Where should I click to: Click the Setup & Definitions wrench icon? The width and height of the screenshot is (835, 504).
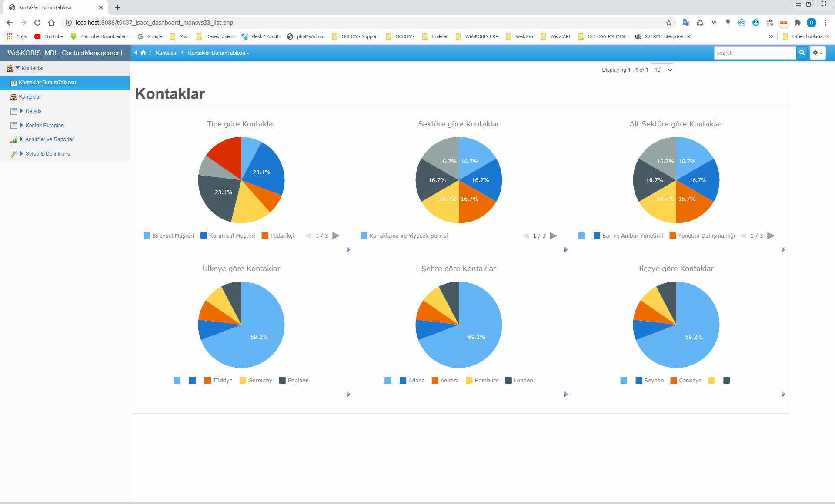14,154
